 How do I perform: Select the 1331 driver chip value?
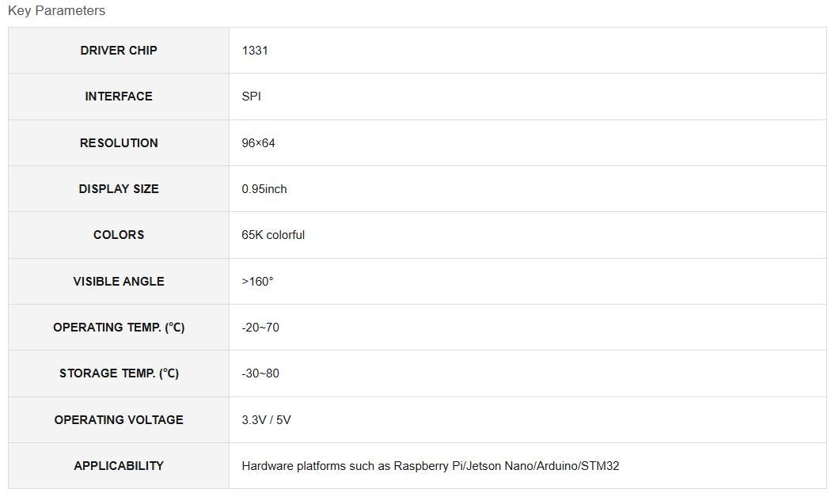click(x=255, y=51)
